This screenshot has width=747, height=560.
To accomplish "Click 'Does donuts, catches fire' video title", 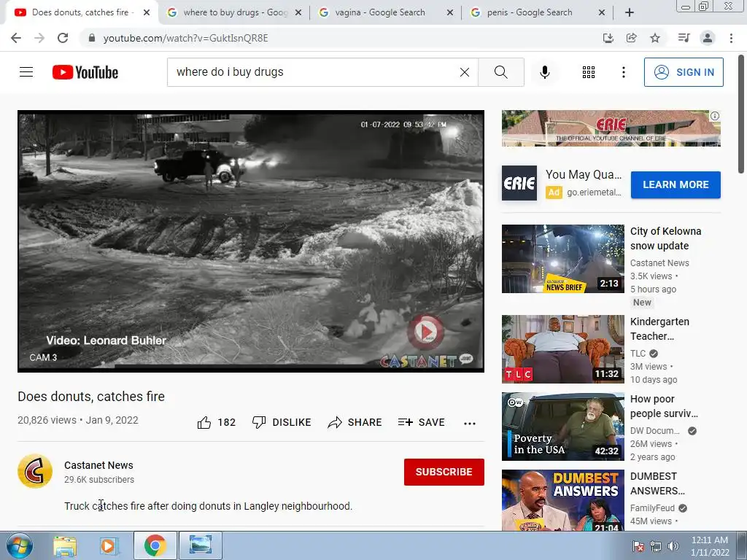I will (x=91, y=396).
